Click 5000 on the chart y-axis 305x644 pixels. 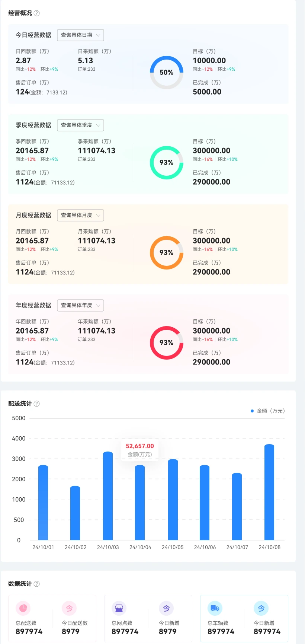[x=19, y=418]
